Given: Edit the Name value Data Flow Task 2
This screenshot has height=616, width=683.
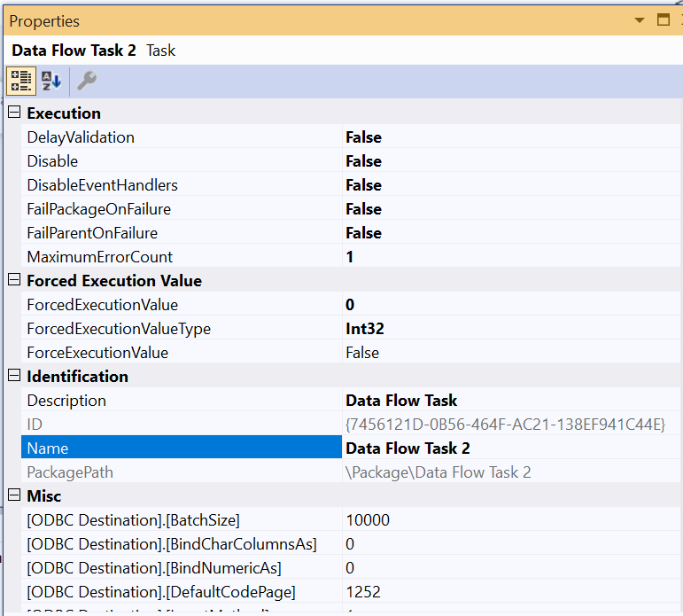Looking at the screenshot, I should tap(407, 448).
